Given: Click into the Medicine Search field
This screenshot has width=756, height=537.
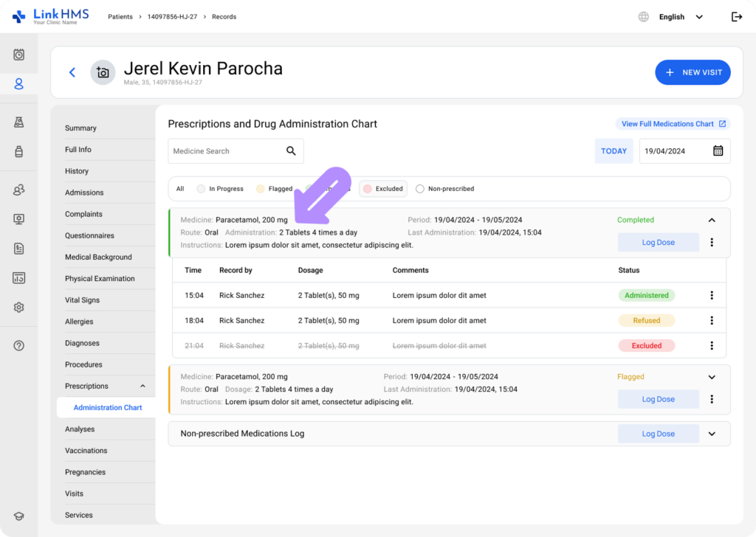Looking at the screenshot, I should coord(225,151).
